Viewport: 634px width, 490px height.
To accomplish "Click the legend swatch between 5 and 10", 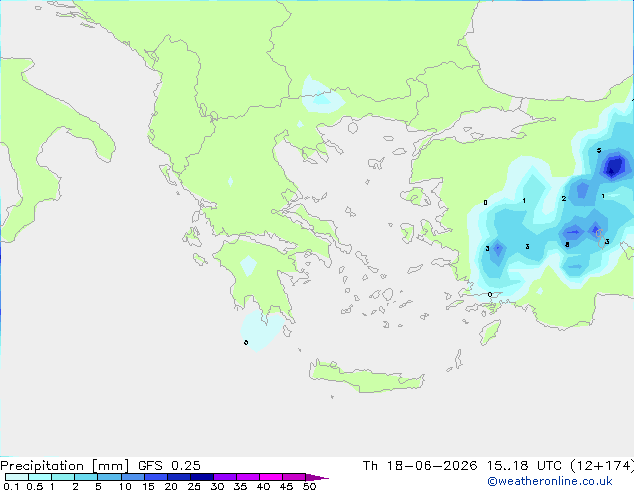I will tap(109, 477).
